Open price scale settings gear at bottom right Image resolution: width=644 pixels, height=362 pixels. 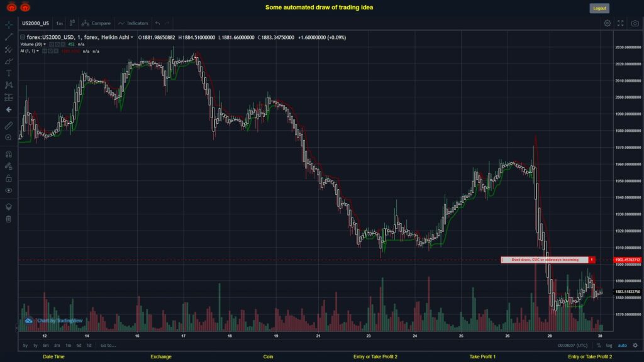[x=635, y=346]
